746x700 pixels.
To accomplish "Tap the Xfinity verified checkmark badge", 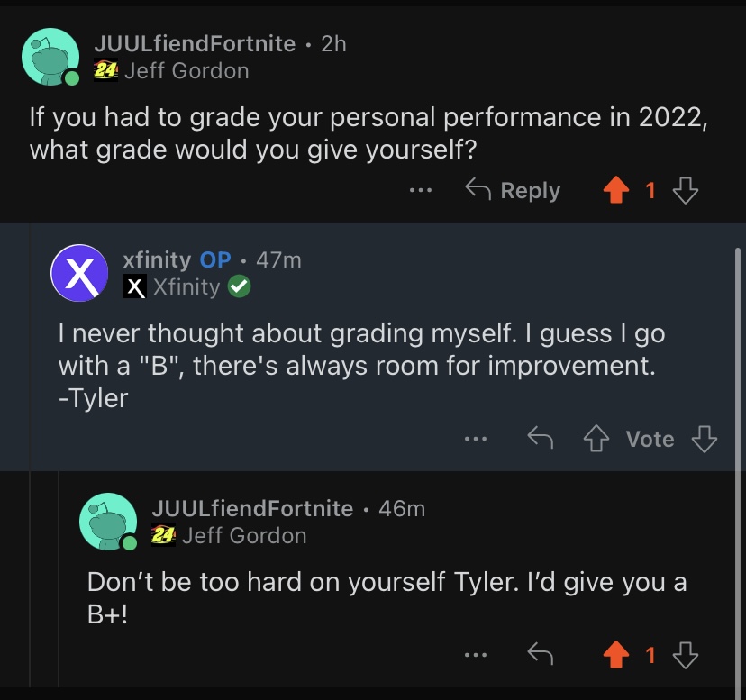I will [239, 287].
